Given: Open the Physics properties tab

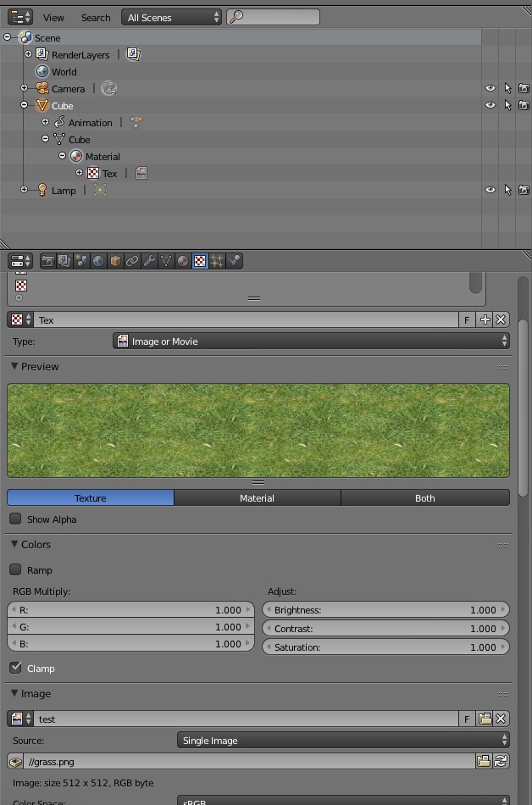Looking at the screenshot, I should (x=235, y=261).
